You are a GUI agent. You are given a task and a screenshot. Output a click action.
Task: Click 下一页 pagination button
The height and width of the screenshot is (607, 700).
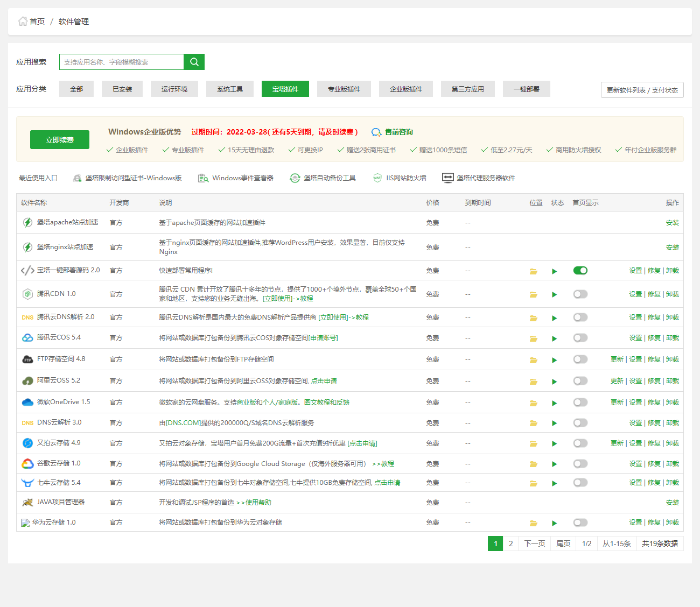(535, 544)
